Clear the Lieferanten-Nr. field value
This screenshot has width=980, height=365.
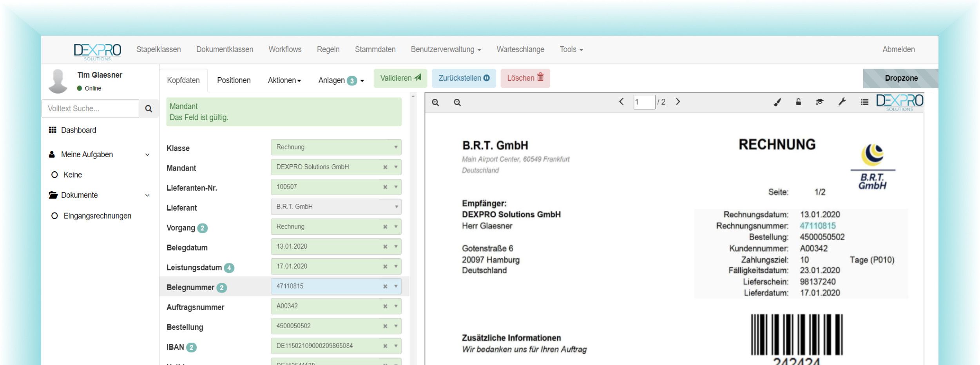coord(385,187)
